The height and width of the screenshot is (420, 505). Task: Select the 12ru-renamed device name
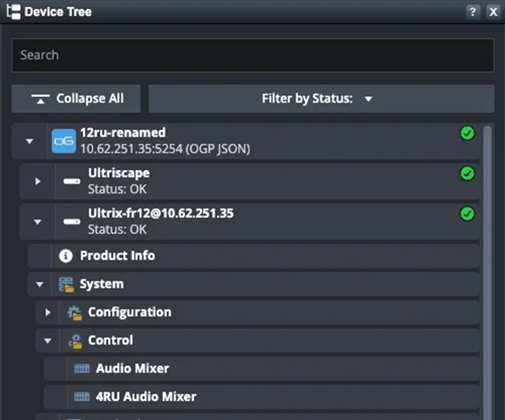(123, 132)
